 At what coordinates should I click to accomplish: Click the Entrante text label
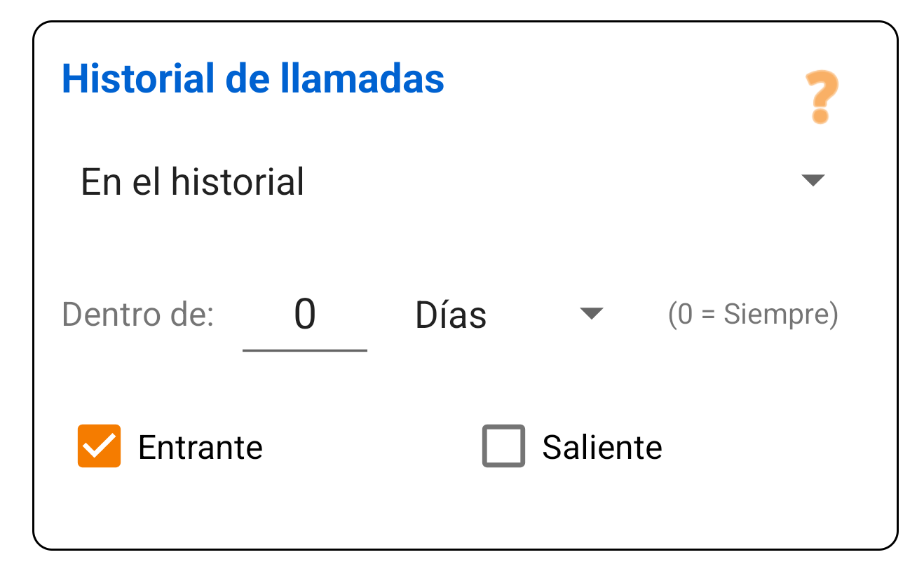coord(201,446)
